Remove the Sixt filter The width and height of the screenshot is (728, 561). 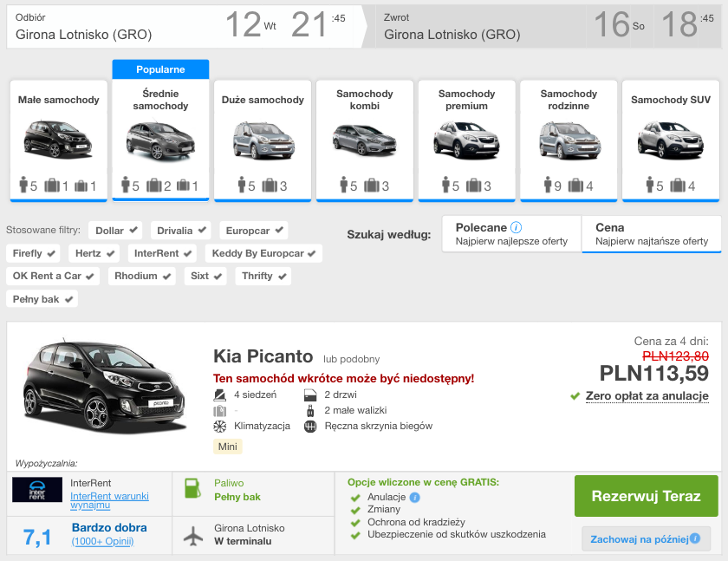[x=205, y=276]
